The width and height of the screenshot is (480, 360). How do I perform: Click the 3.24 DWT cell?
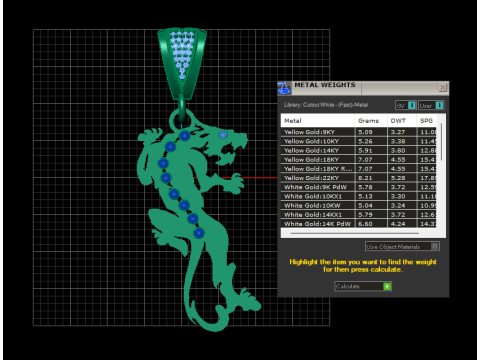[398, 206]
